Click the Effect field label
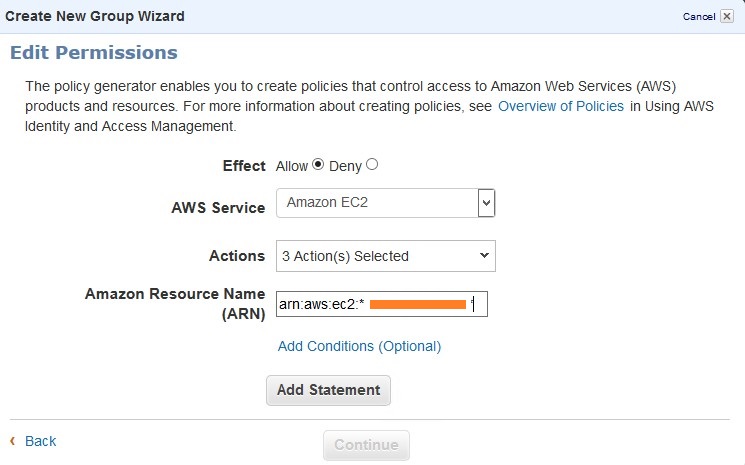Screen dimensions: 745x465 click(244, 166)
